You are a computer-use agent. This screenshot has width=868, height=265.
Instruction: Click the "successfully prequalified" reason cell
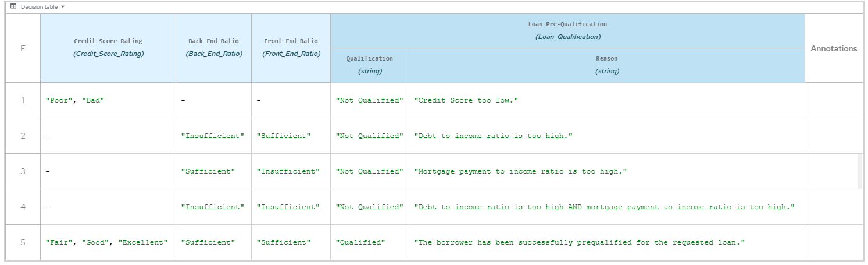(607, 242)
